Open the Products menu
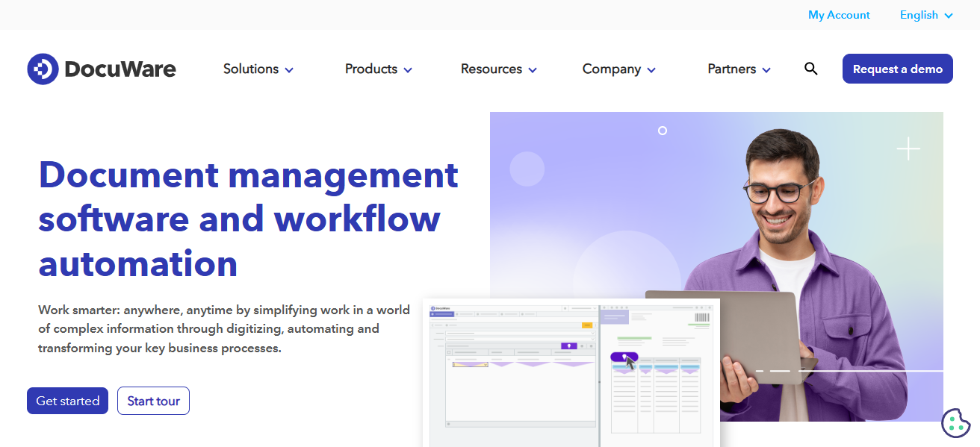The width and height of the screenshot is (980, 447). point(379,69)
